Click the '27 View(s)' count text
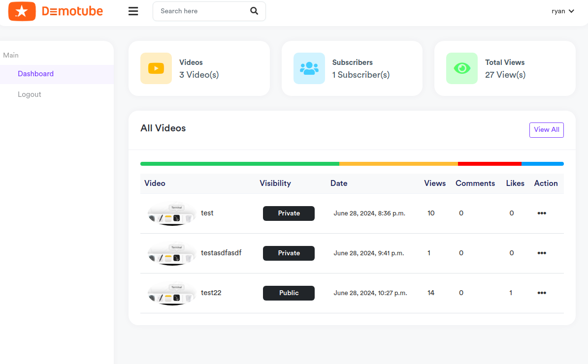The height and width of the screenshot is (364, 588). [505, 75]
